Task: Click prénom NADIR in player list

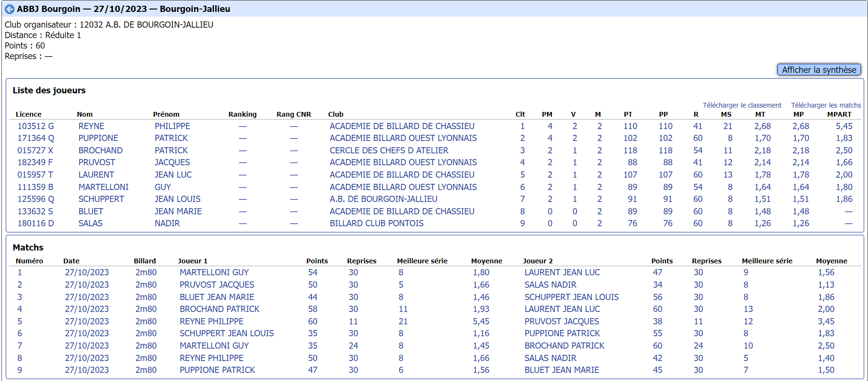Action: (167, 223)
